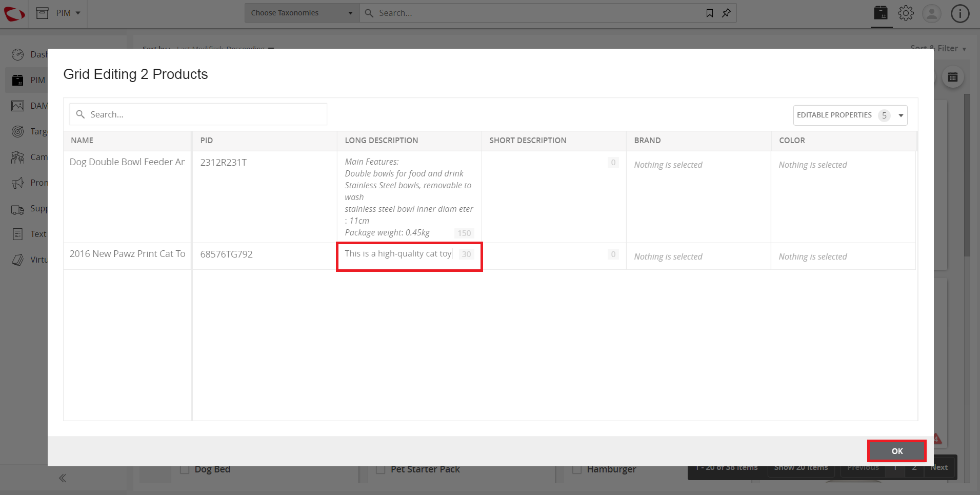The width and height of the screenshot is (980, 495).
Task: Click the pin icon in search bar
Action: click(x=726, y=13)
